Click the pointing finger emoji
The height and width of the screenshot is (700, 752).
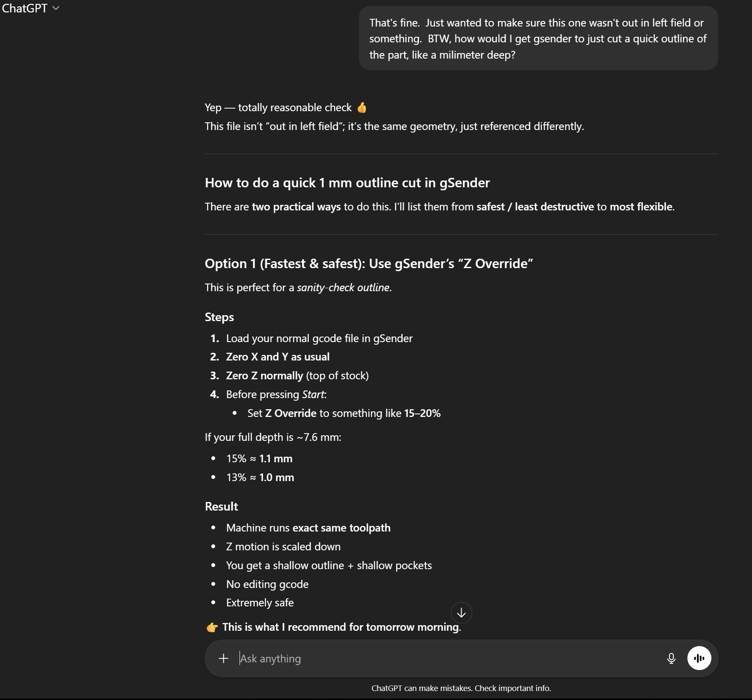(x=212, y=627)
